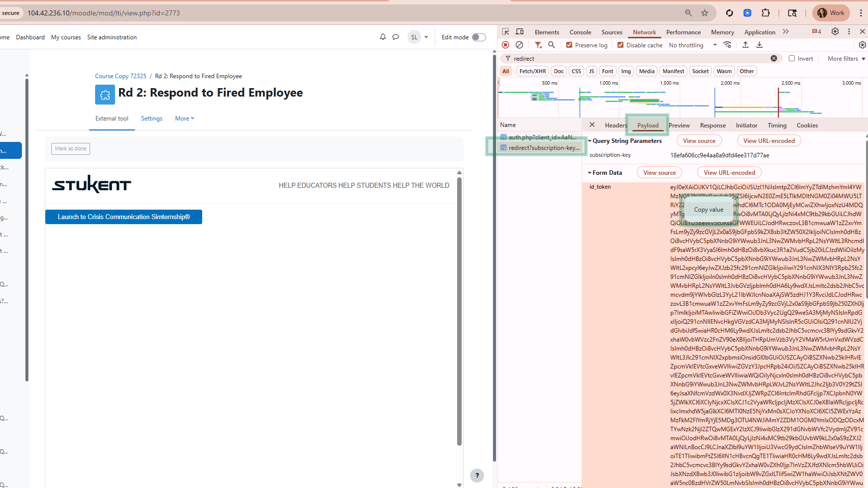This screenshot has height=488, width=868.
Task: Toggle the device toolbar icon
Action: coord(519,31)
